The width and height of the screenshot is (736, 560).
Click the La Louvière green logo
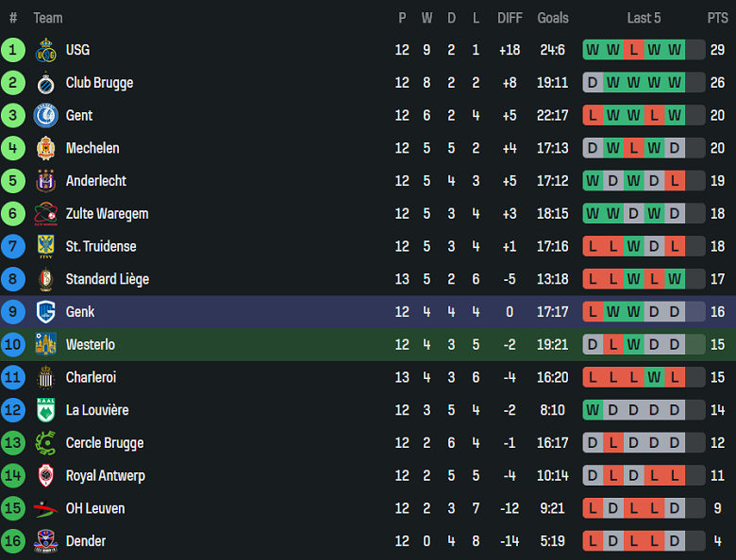pyautogui.click(x=45, y=410)
